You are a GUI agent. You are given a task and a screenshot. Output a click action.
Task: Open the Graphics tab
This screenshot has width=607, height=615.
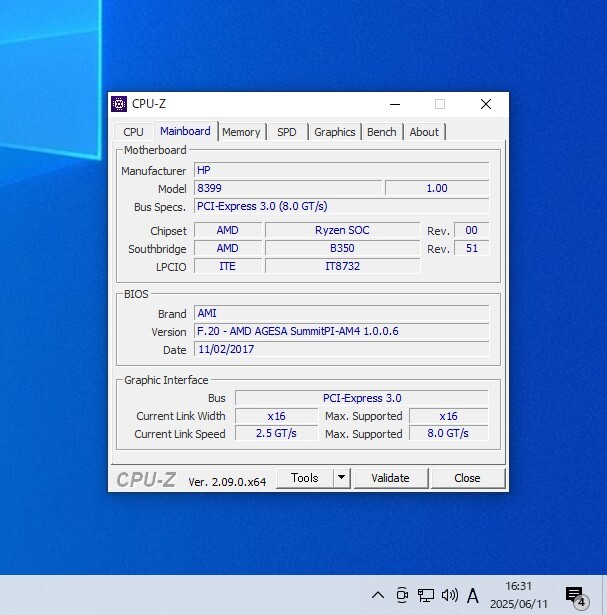click(334, 132)
